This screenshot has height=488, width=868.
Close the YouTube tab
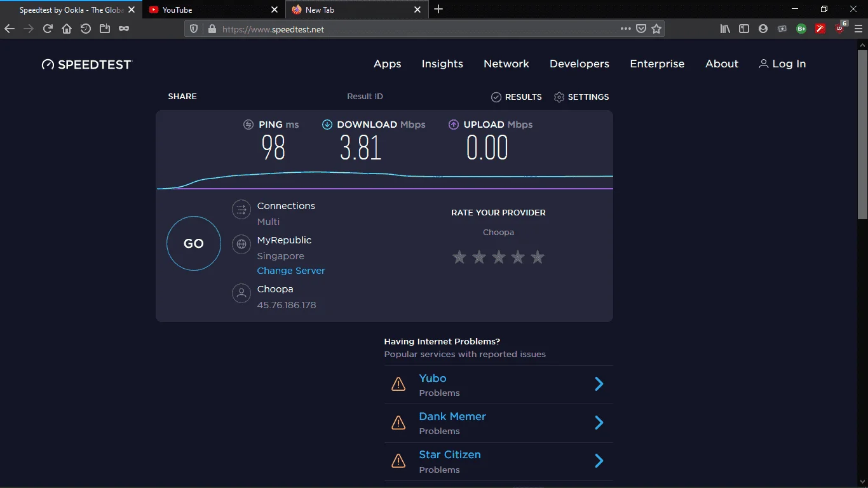click(275, 10)
